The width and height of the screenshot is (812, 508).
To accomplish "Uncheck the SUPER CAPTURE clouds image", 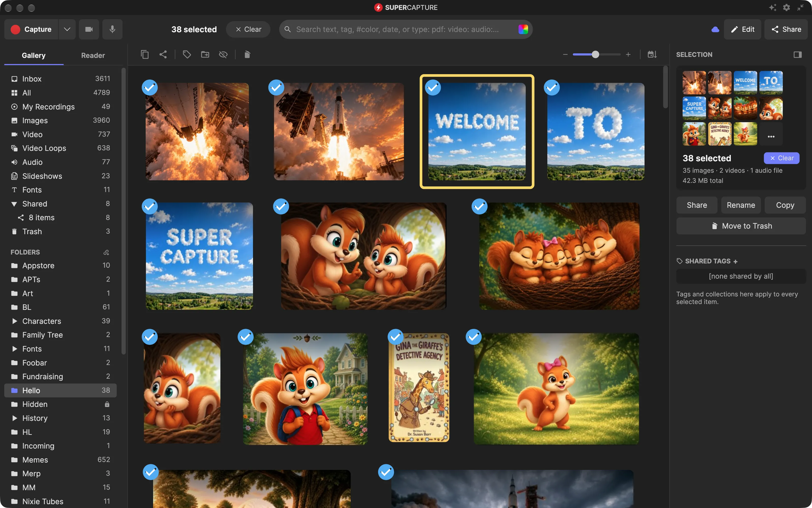I will pyautogui.click(x=150, y=206).
